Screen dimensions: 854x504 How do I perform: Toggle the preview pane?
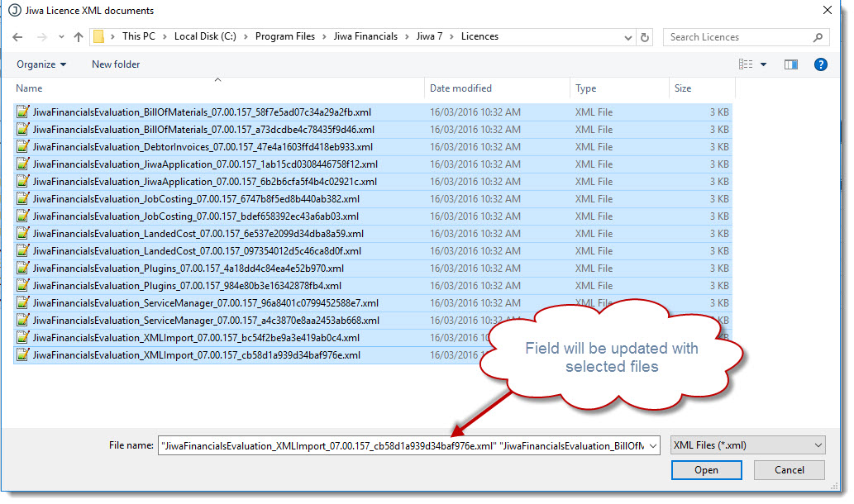[x=791, y=64]
